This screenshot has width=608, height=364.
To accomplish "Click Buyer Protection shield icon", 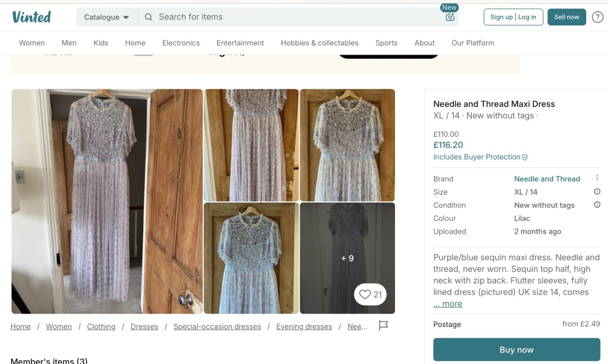I will click(525, 157).
